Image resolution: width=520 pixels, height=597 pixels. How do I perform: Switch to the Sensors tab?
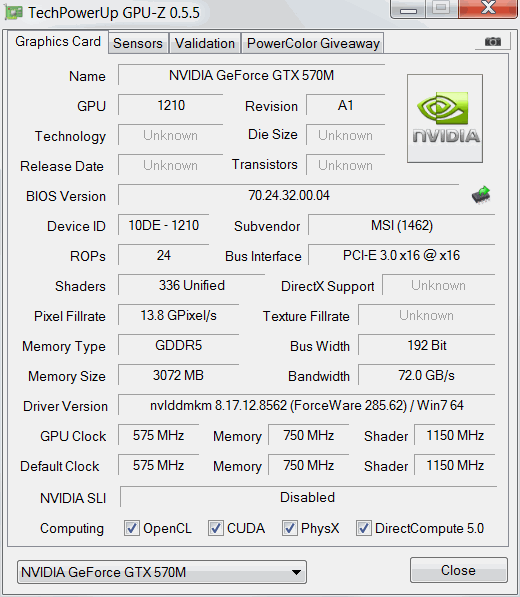tap(138, 43)
